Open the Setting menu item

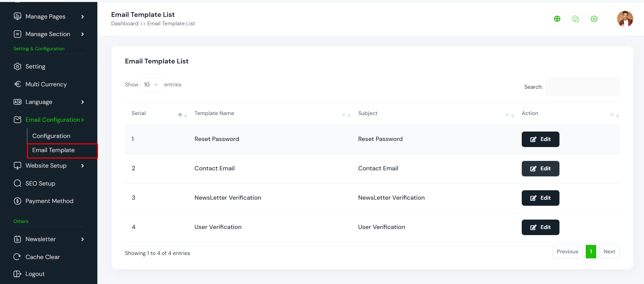(x=35, y=66)
